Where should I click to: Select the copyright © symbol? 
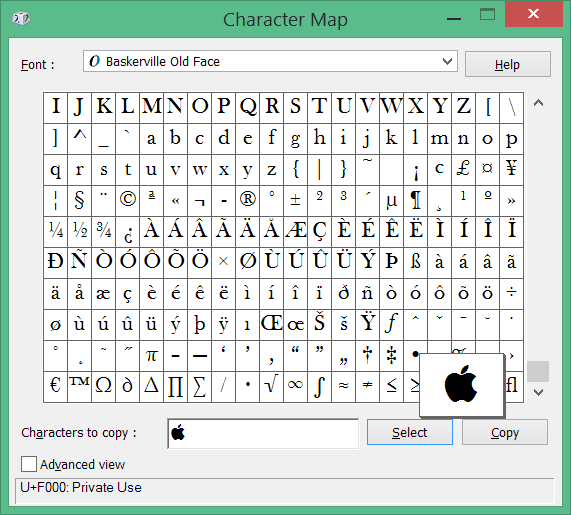pyautogui.click(x=127, y=200)
